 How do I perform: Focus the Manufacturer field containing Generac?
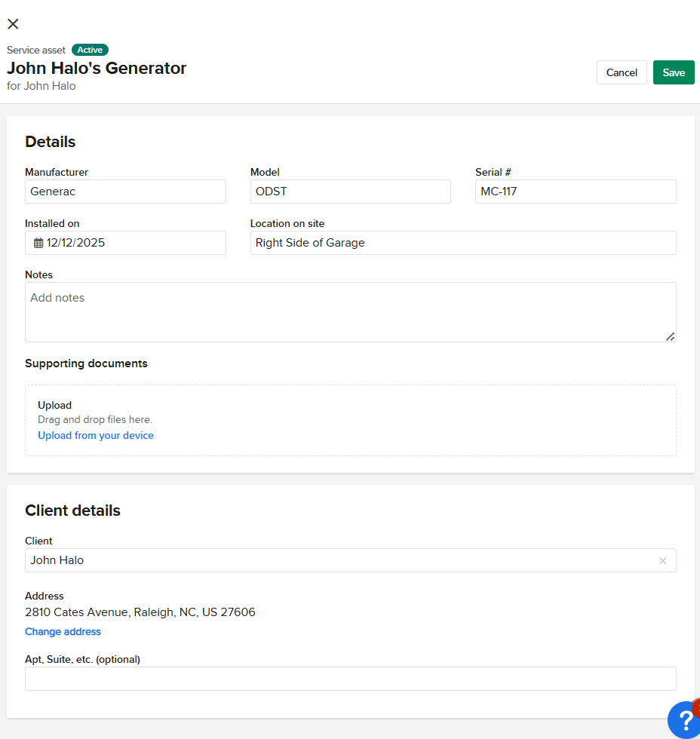point(125,192)
